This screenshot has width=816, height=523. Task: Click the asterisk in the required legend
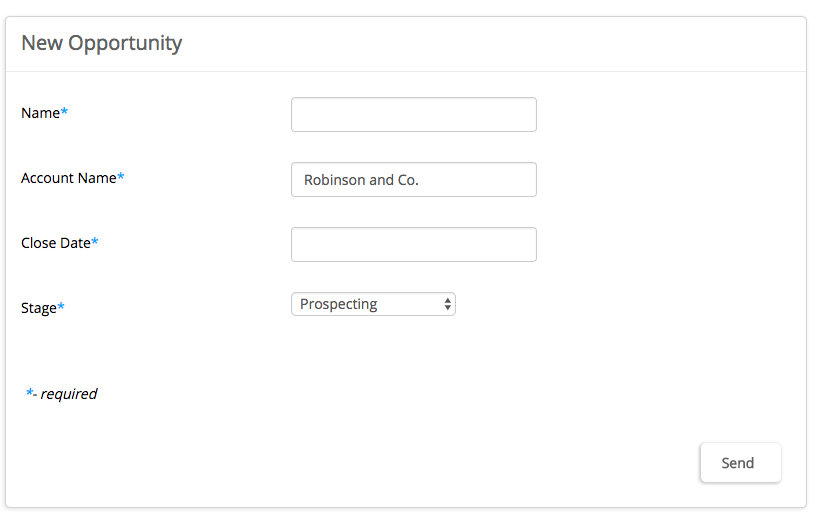(29, 393)
